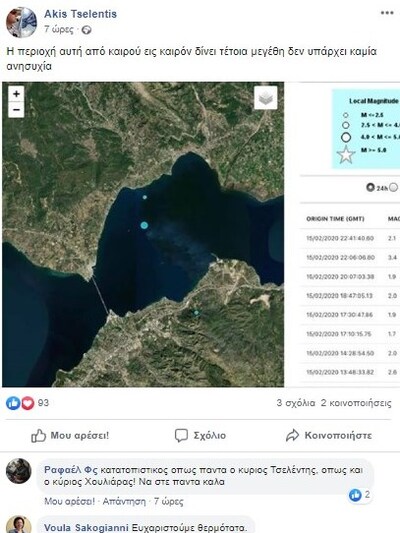Click the earthquake row at 22:06:06 magnitude 3.4
This screenshot has height=533, width=400.
352,258
